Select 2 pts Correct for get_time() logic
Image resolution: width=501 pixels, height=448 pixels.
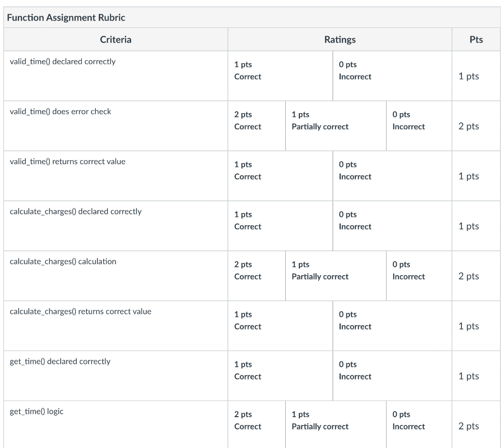[256, 424]
